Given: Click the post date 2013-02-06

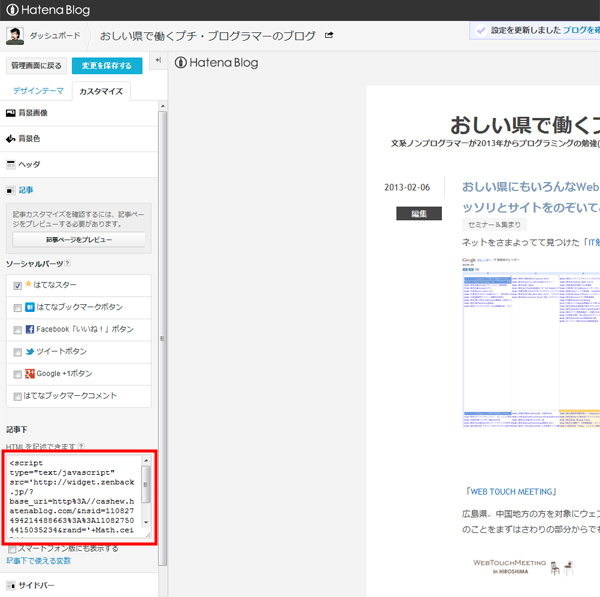Looking at the screenshot, I should [x=407, y=188].
